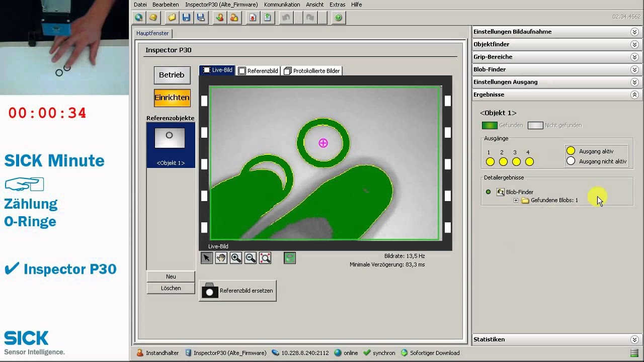Select the Live-Bild tab

pyautogui.click(x=217, y=70)
